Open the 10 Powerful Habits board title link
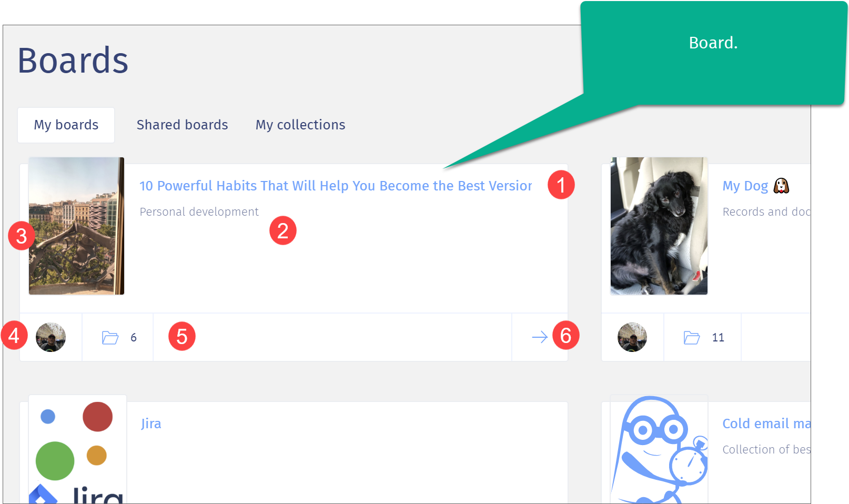This screenshot has height=504, width=849. pos(336,186)
